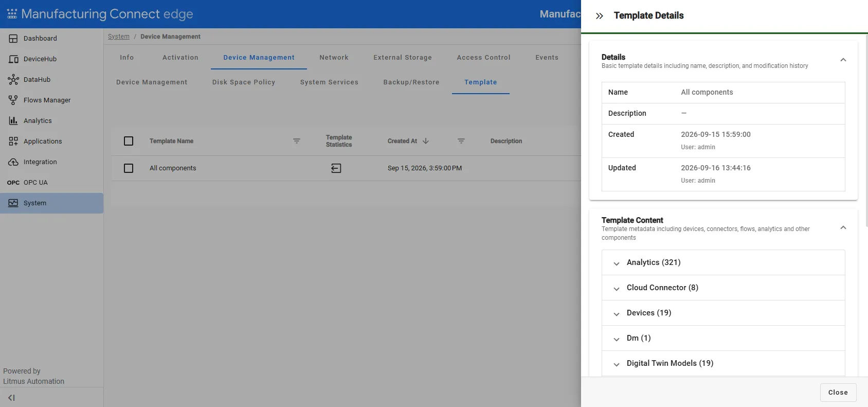Toggle Created At sort direction arrow

click(426, 141)
